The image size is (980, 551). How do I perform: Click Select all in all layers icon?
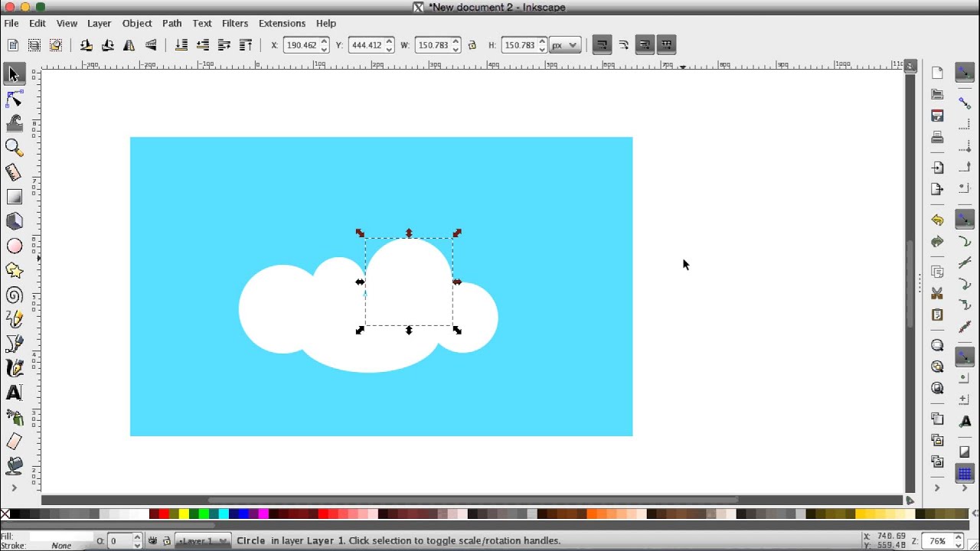click(34, 45)
